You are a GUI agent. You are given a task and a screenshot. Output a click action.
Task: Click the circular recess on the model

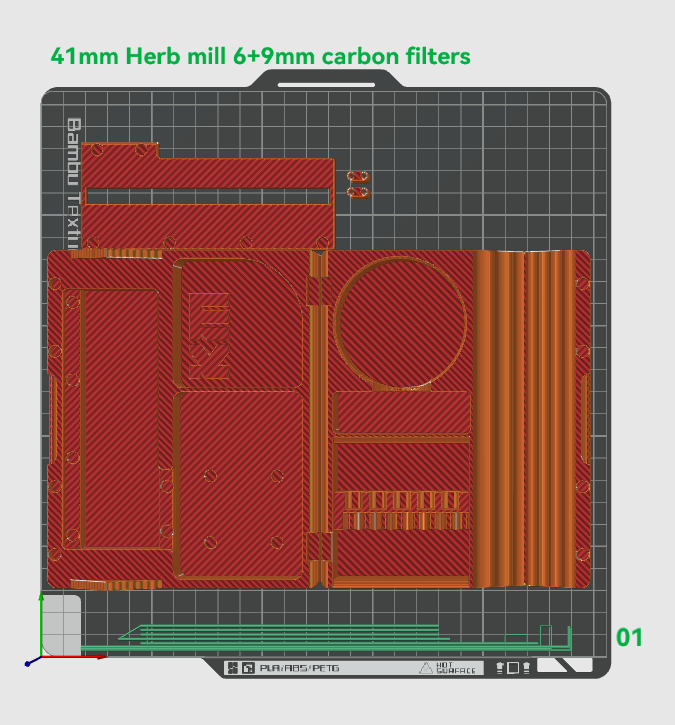pyautogui.click(x=400, y=323)
